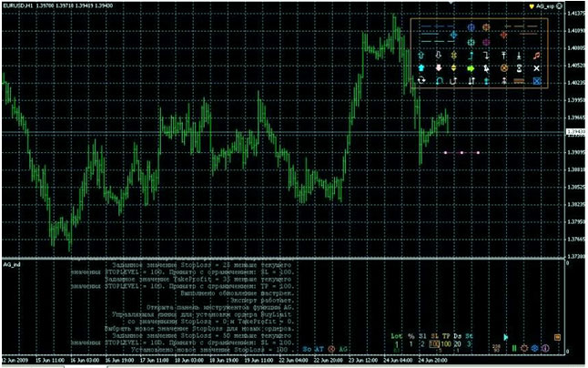Toggle the AG label in the status row
This screenshot has width=588, height=368.
click(344, 348)
